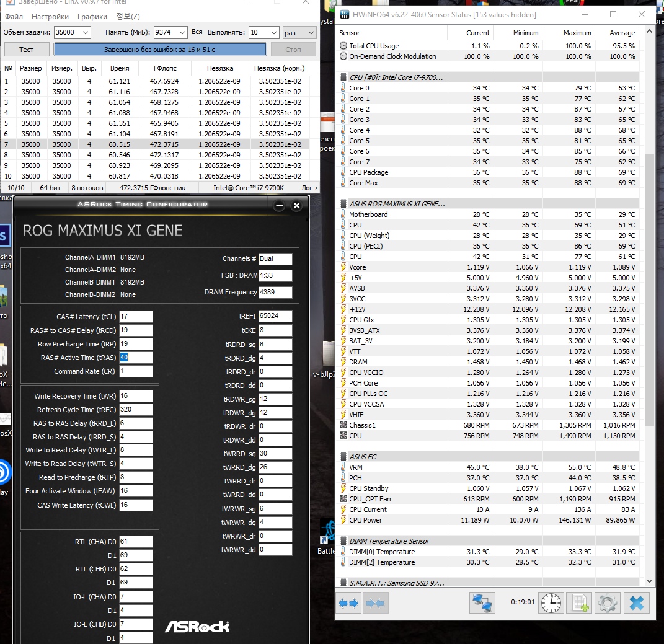Click the Channels # field showing Dual
Image resolution: width=664 pixels, height=644 pixels.
(275, 258)
